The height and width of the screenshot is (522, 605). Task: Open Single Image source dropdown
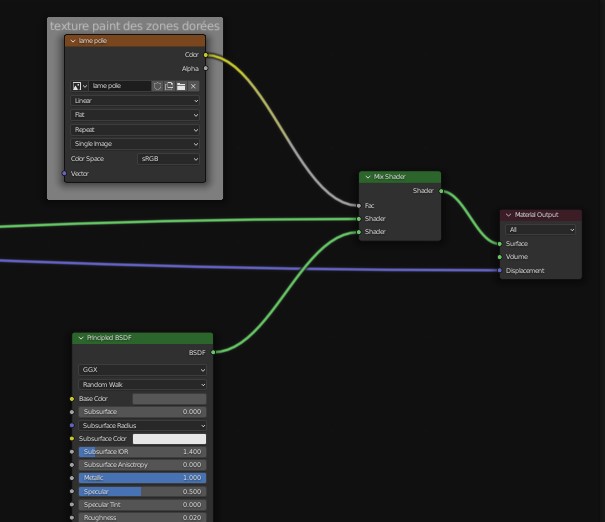[135, 144]
